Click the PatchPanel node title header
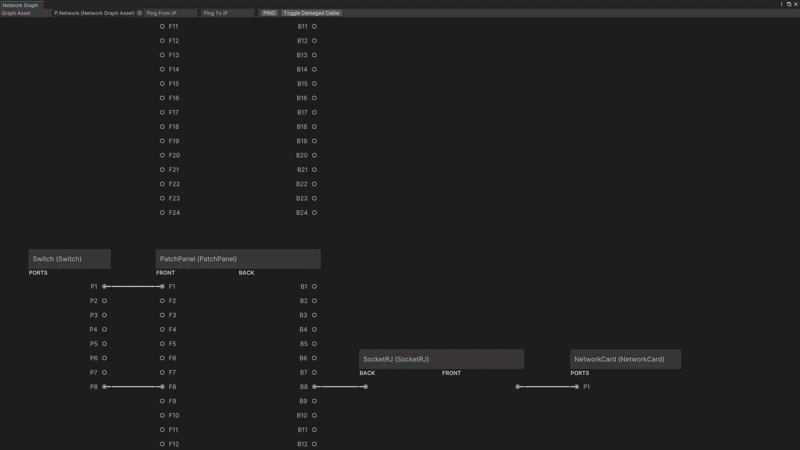The image size is (800, 450). (238, 259)
